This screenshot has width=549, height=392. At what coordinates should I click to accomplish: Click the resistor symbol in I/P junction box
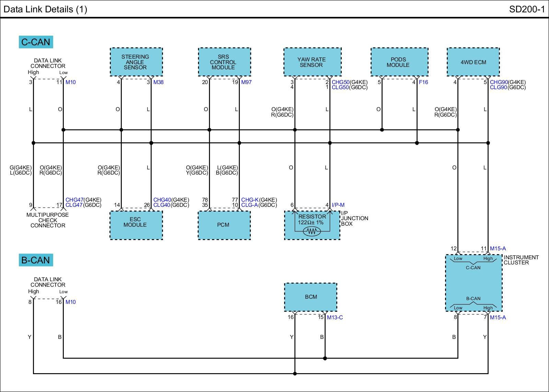(311, 231)
